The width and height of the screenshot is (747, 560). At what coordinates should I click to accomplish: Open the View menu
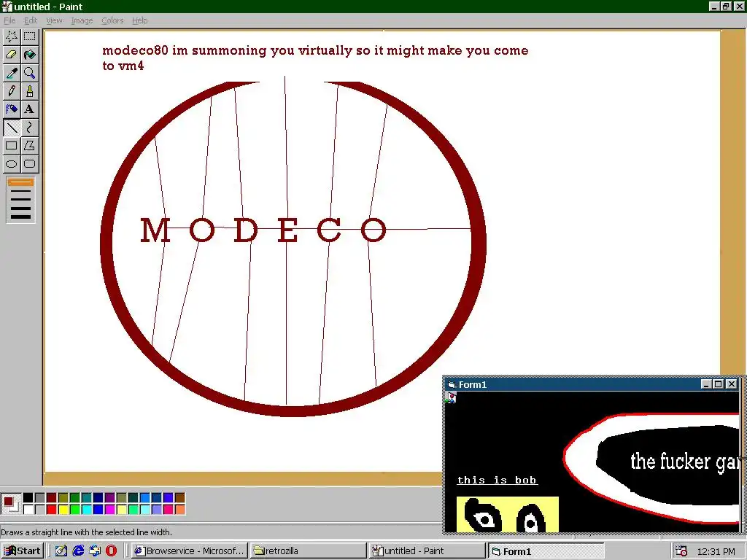54,20
